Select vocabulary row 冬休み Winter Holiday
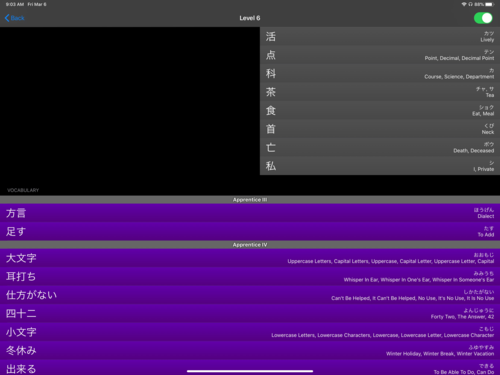This screenshot has height=375, width=500. pos(250,350)
